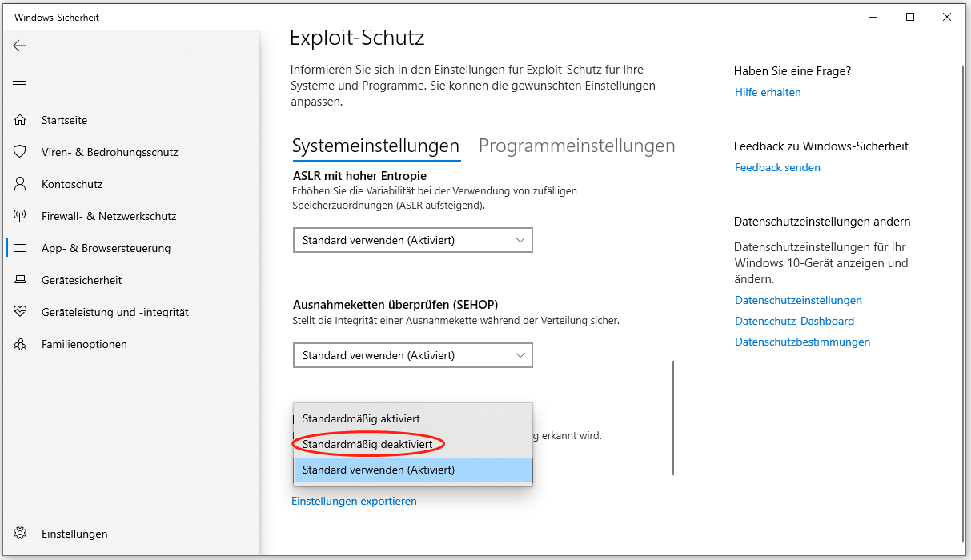Image resolution: width=971 pixels, height=560 pixels.
Task: Open the hamburger navigation menu
Action: coord(19,82)
